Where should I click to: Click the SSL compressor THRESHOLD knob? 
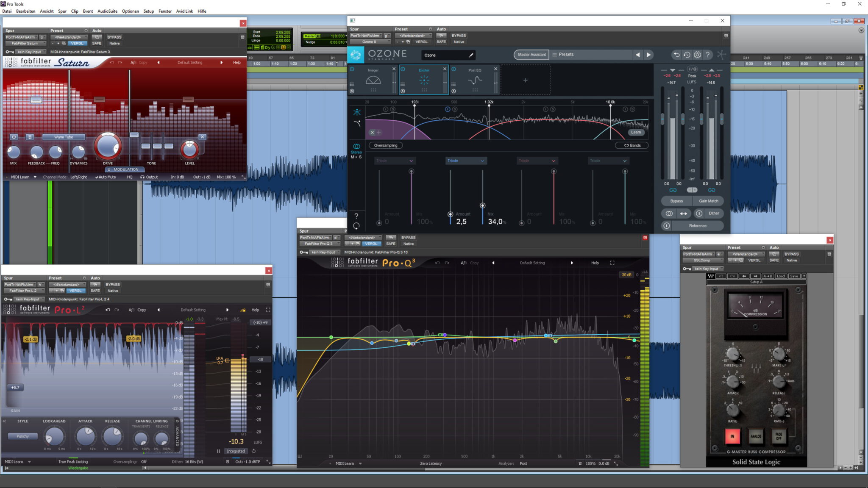click(x=733, y=354)
